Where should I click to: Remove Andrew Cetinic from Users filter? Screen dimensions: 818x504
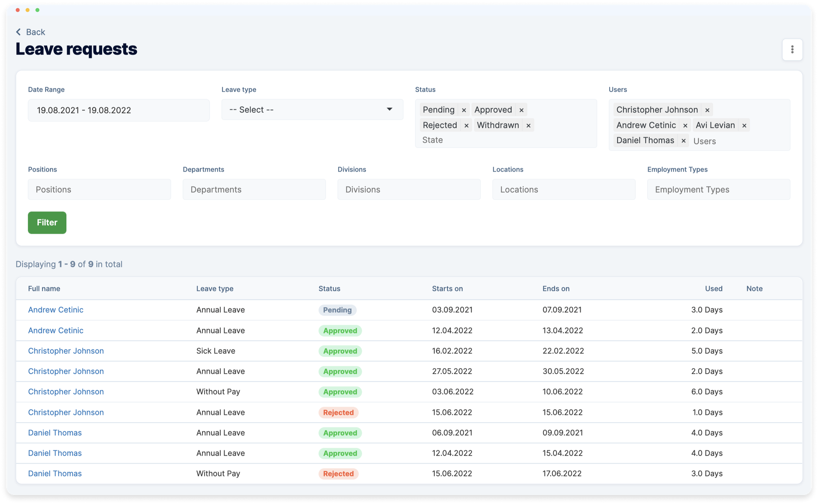(685, 125)
